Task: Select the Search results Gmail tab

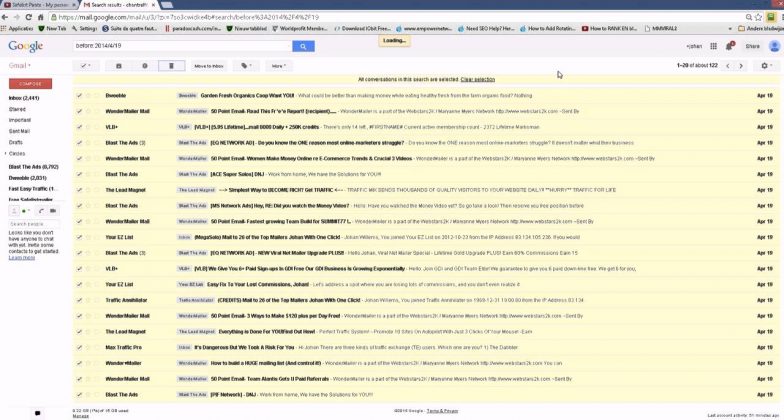Action: pyautogui.click(x=118, y=4)
